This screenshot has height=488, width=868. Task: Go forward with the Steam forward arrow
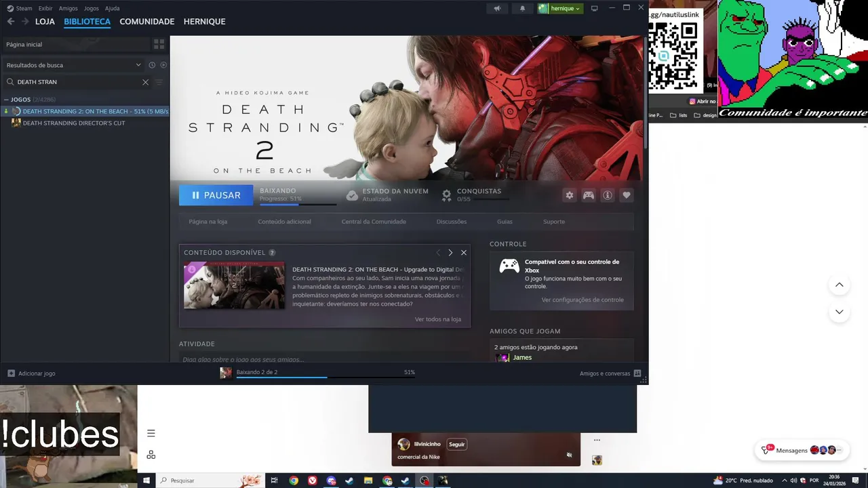coord(25,22)
